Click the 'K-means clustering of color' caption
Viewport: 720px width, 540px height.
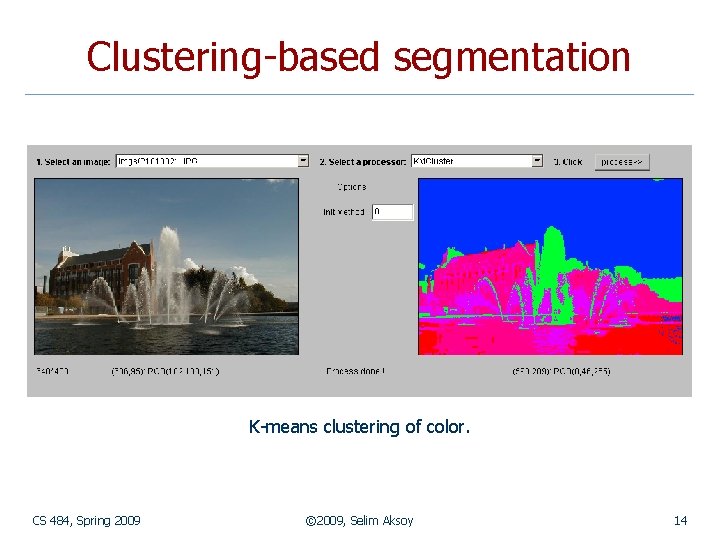click(x=360, y=427)
